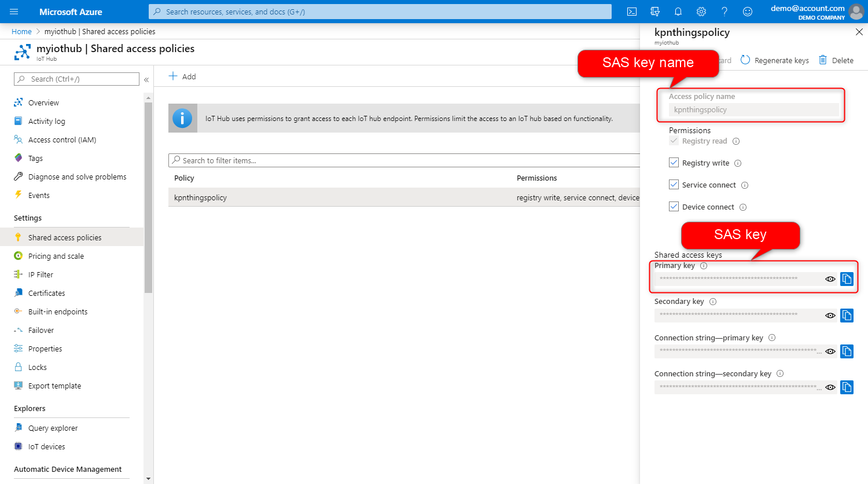Copy the Secondary key to clipboard
Viewport: 868px width, 484px height.
click(847, 316)
